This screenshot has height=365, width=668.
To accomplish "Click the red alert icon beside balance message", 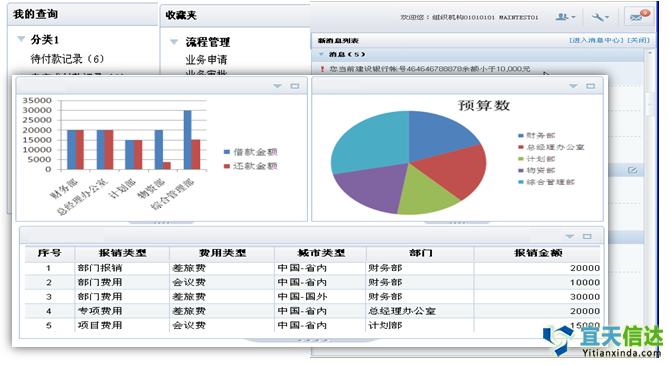I will [x=322, y=69].
